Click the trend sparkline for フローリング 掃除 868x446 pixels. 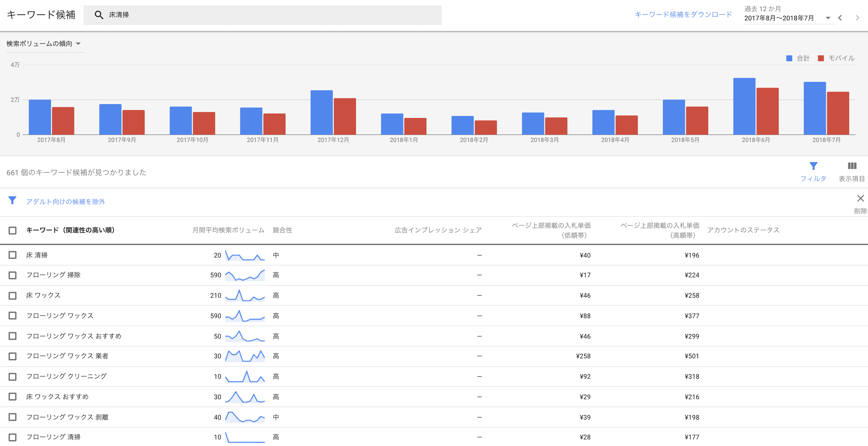(245, 275)
